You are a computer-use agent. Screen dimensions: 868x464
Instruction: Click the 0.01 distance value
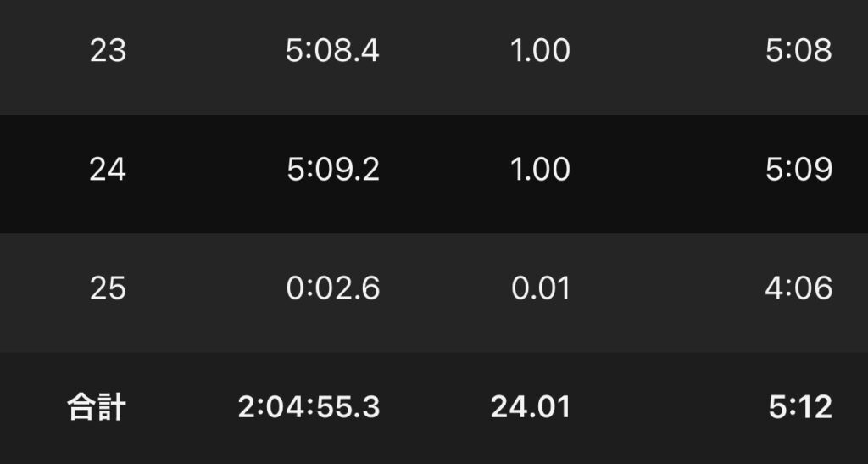[540, 288]
